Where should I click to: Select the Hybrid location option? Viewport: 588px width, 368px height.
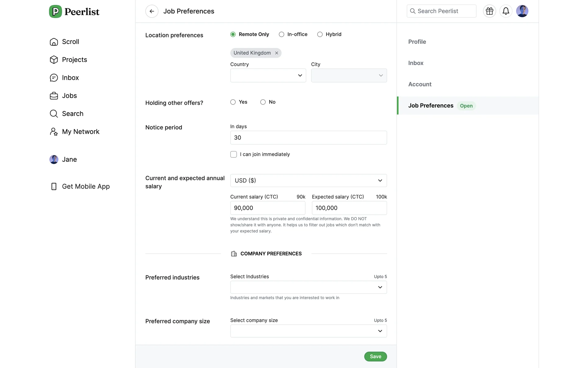(320, 34)
